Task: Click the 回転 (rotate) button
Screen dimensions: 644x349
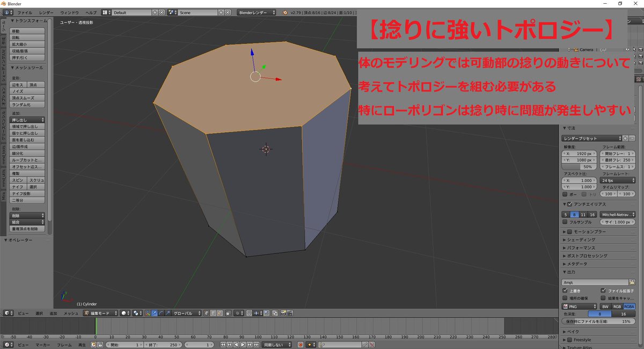Action: coord(27,38)
